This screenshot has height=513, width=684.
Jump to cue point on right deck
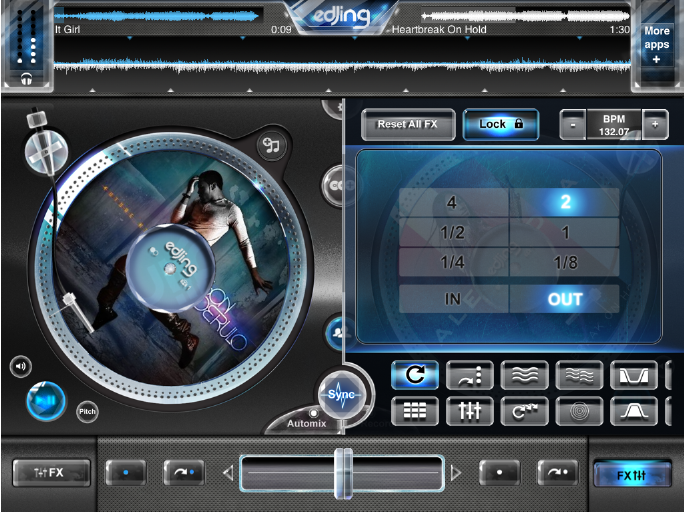tap(557, 472)
